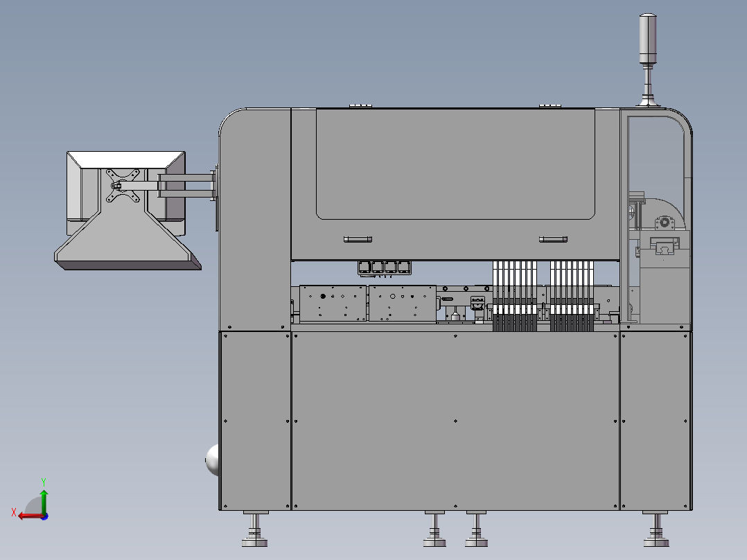Select the round knob on machine's left side
The width and height of the screenshot is (747, 560).
click(x=213, y=460)
